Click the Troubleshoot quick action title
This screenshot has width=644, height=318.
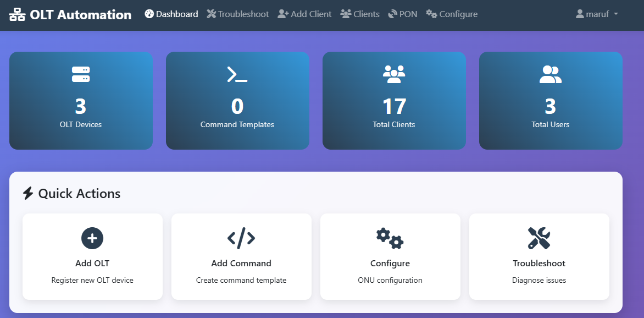539,264
